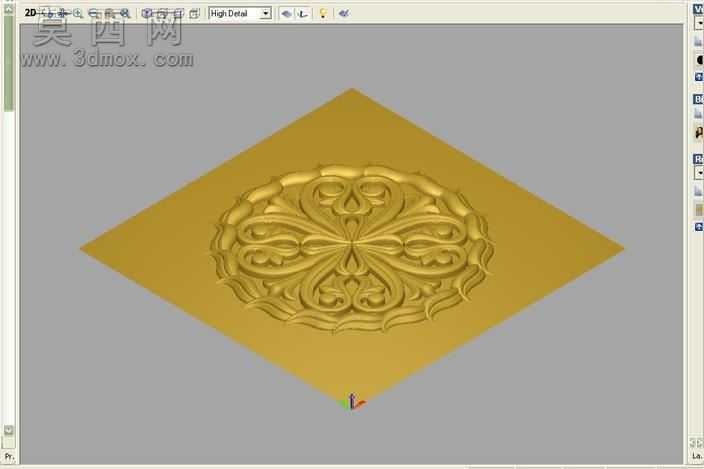Toggle the origin axes display icon
This screenshot has width=704, height=469.
click(303, 13)
